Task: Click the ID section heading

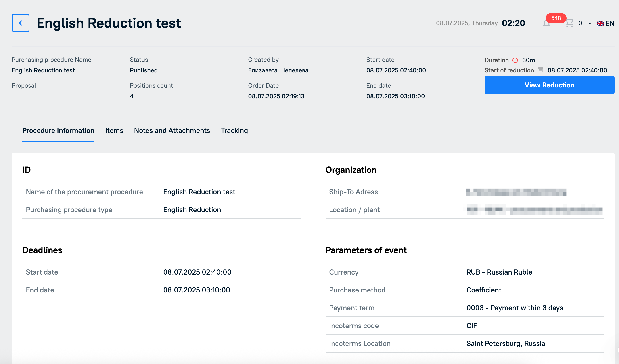Action: pos(27,170)
